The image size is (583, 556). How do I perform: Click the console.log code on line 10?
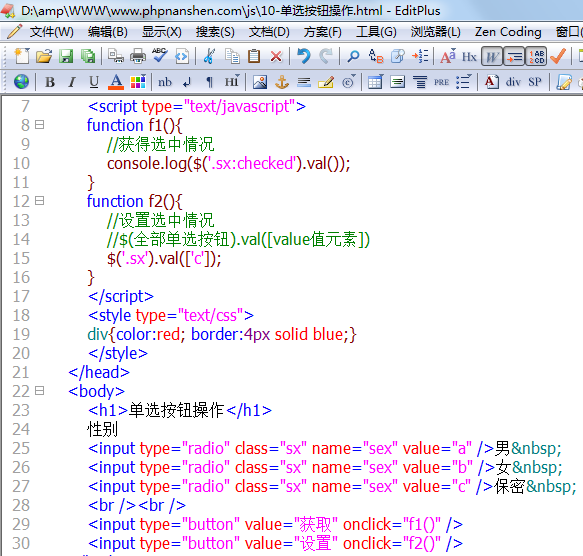(x=229, y=164)
